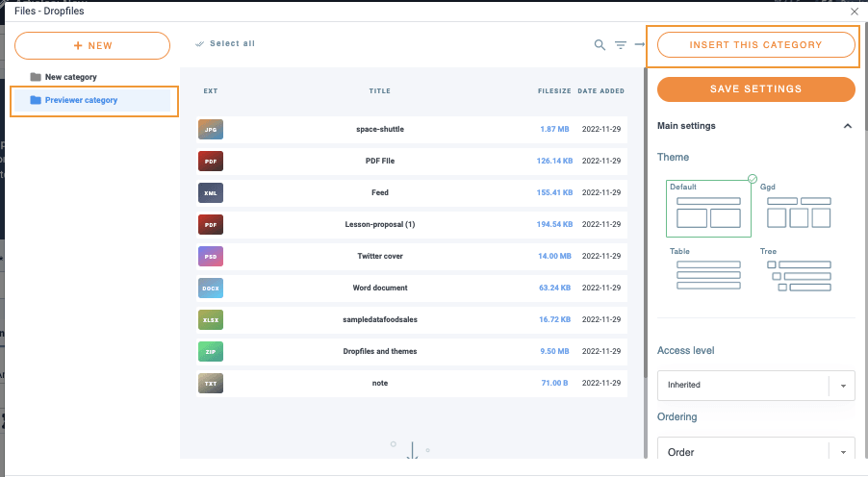
Task: Click the DOCX icon for Word document
Action: coord(211,288)
